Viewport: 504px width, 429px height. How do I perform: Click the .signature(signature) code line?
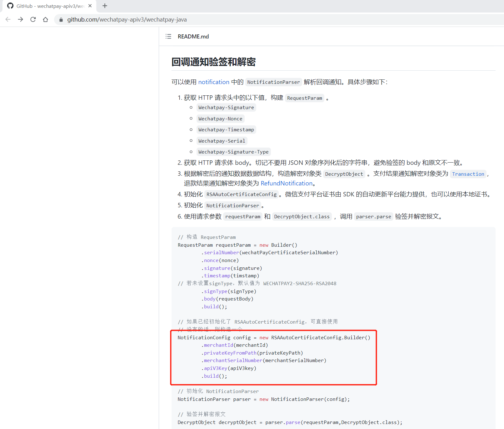coord(232,268)
